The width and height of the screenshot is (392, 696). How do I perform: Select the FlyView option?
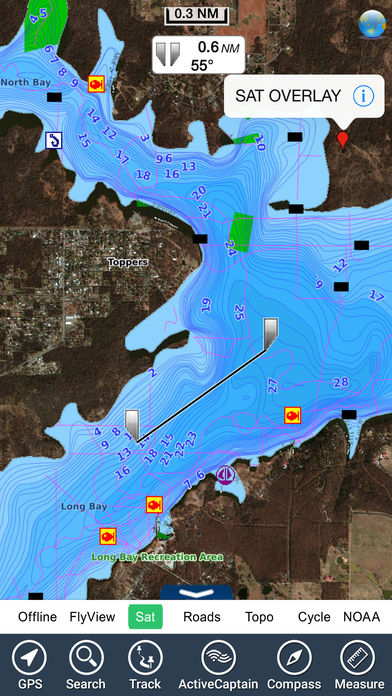[x=92, y=617]
